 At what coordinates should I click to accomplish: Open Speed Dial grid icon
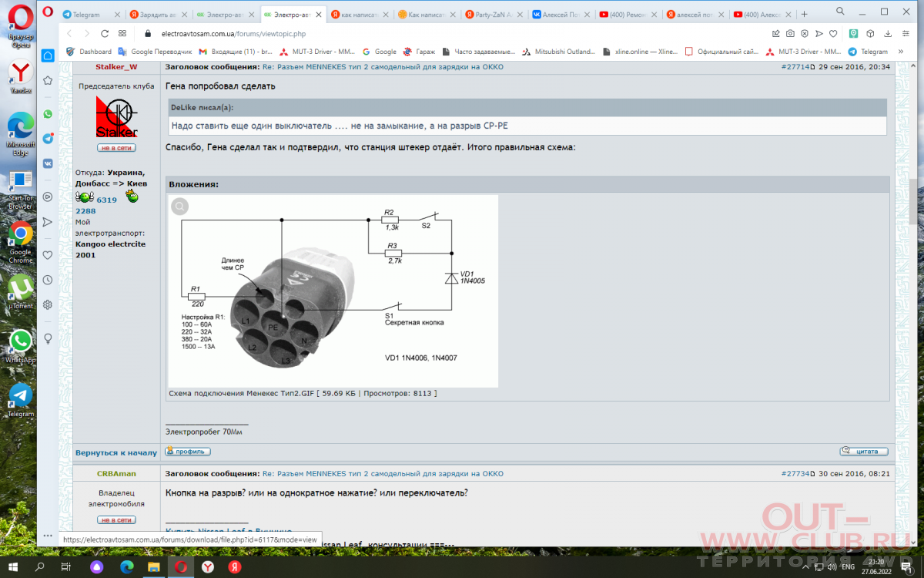point(122,33)
